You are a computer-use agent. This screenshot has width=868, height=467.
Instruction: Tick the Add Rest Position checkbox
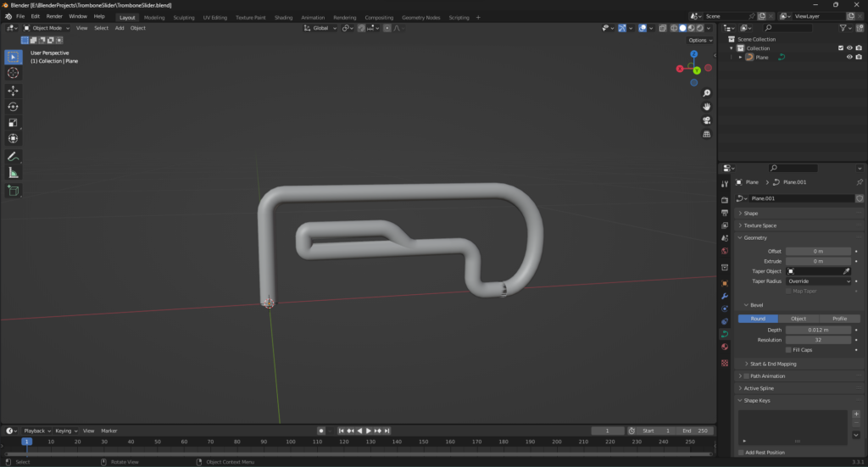point(741,453)
